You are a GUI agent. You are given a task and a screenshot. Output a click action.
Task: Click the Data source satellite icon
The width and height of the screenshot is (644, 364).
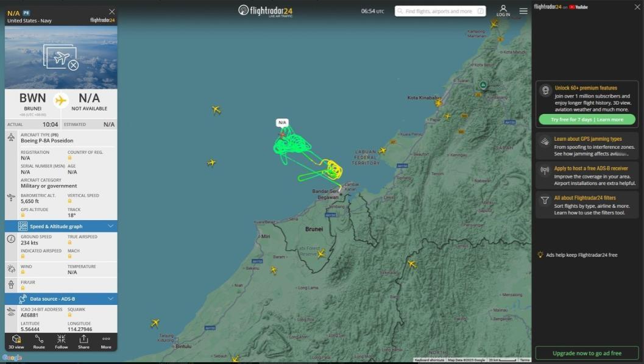point(23,299)
